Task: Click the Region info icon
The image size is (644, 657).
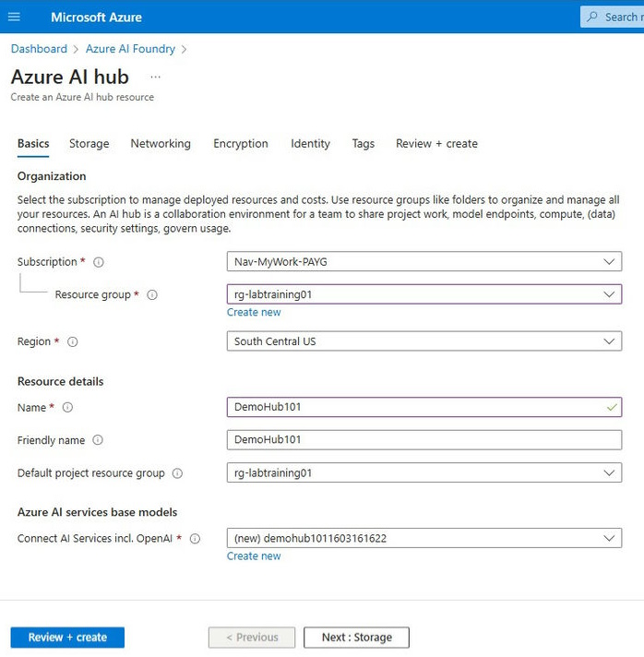Action: pos(73,341)
